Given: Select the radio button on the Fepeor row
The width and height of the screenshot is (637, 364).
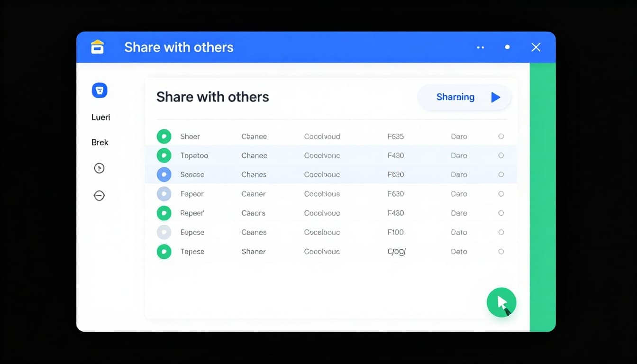Looking at the screenshot, I should [501, 194].
